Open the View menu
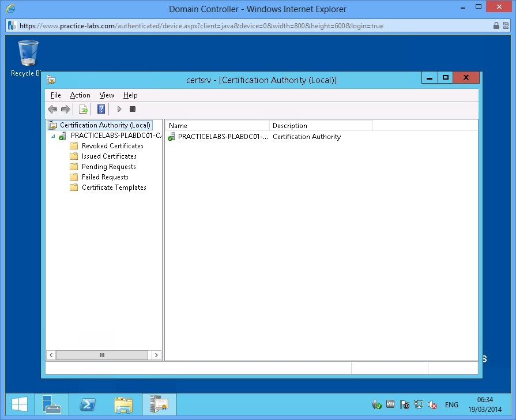The width and height of the screenshot is (516, 420). (107, 95)
